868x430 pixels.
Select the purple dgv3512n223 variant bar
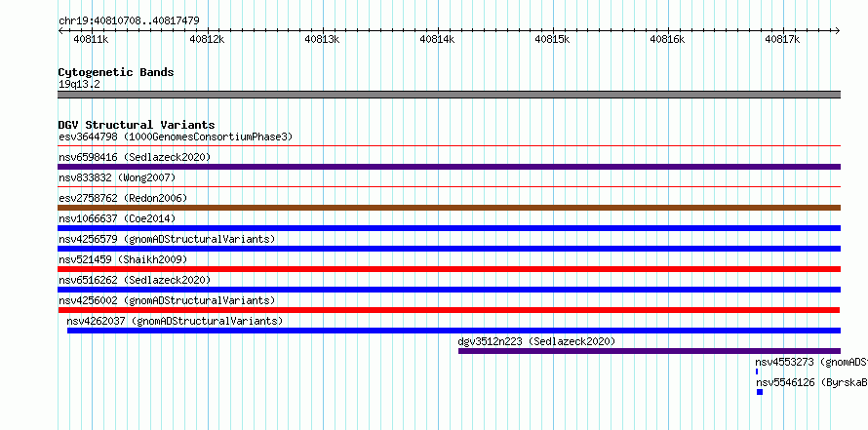tap(650, 351)
